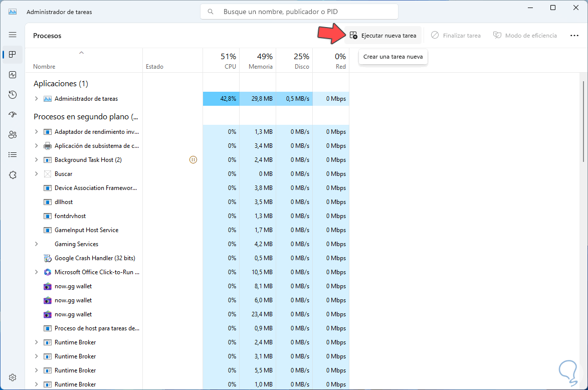Collapse the column header chevron above Nombre

point(81,53)
